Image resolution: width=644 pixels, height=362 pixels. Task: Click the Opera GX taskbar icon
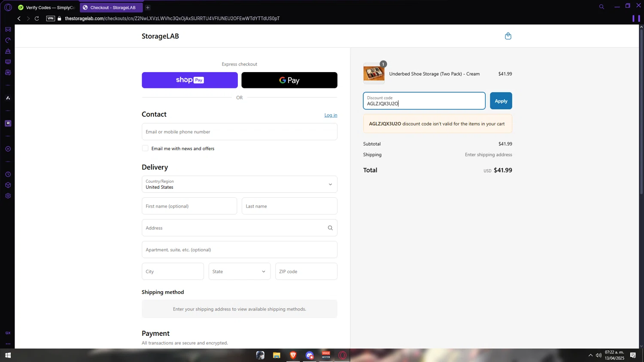[342, 355]
